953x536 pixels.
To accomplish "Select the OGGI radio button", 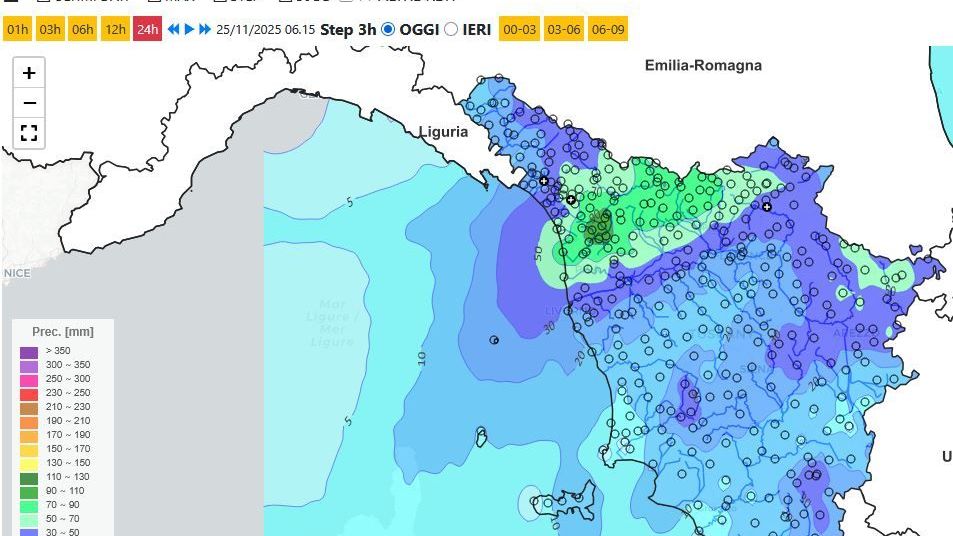I will pyautogui.click(x=388, y=30).
